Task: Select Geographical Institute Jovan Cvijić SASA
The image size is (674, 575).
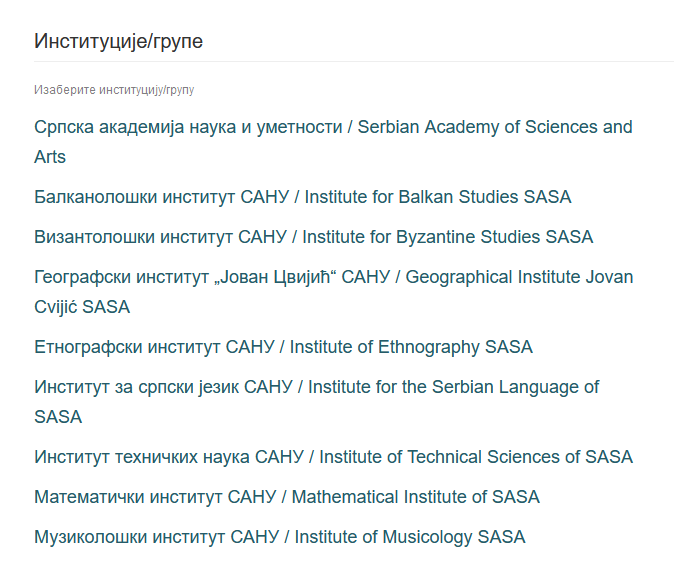Action: 514,277
